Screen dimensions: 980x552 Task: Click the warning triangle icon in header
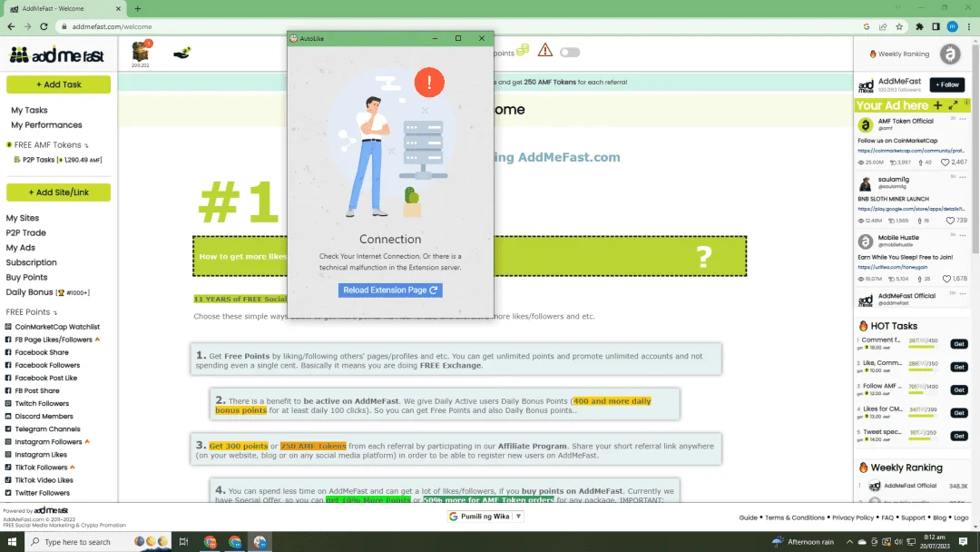(545, 50)
